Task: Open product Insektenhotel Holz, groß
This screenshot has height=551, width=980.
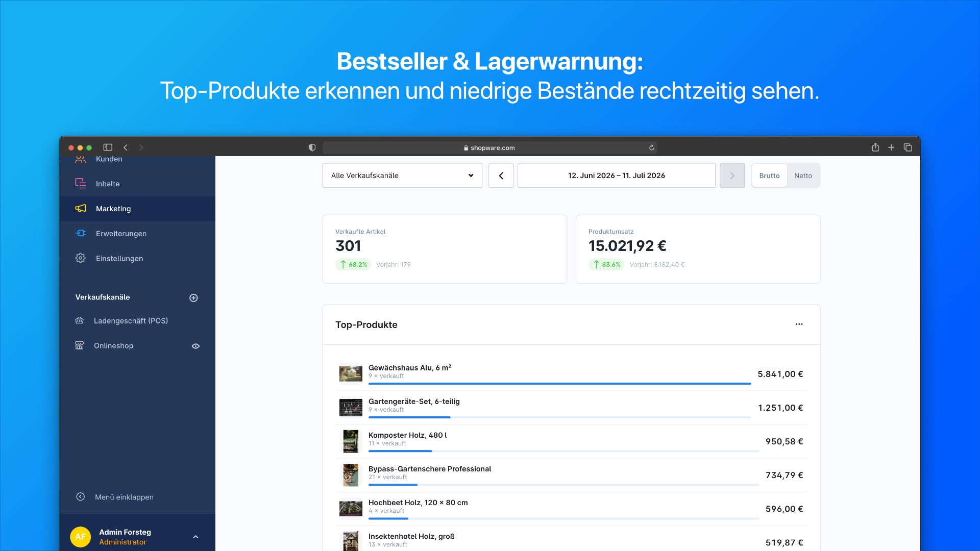Action: click(411, 536)
